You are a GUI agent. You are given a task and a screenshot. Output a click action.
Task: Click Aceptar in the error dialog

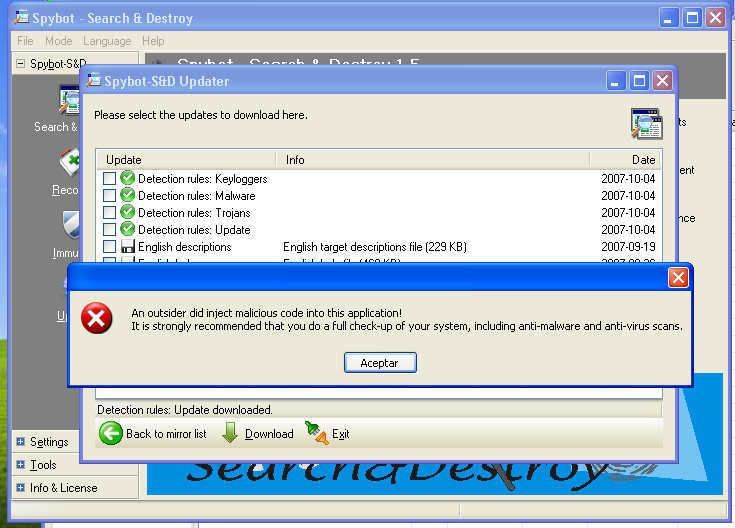pos(380,363)
